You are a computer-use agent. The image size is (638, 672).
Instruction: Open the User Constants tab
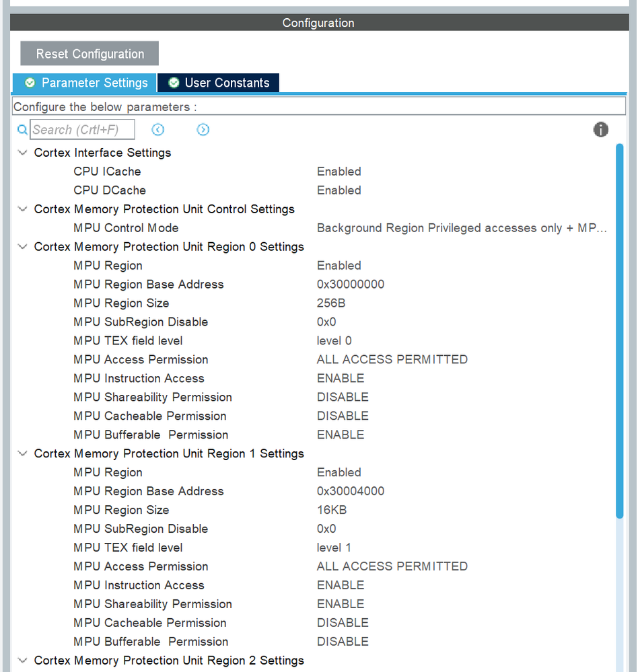coord(218,83)
